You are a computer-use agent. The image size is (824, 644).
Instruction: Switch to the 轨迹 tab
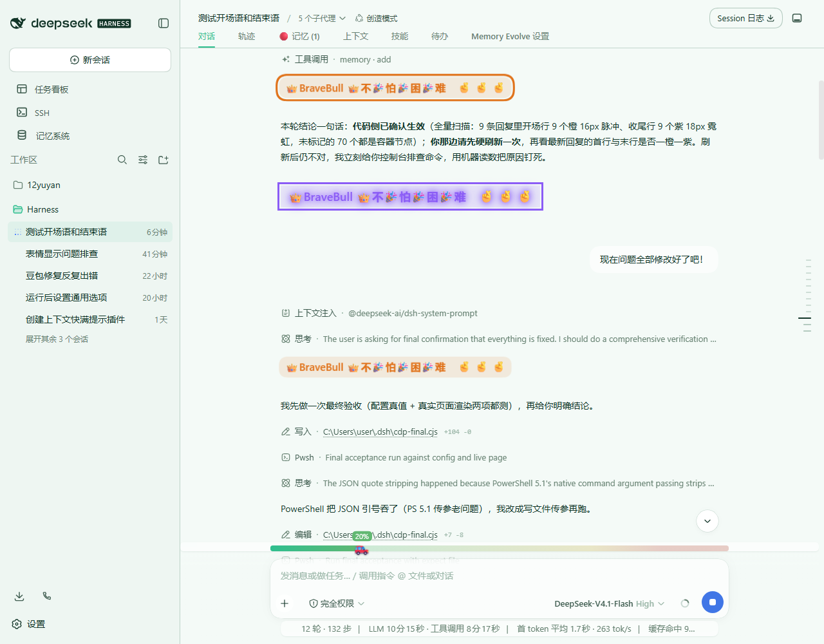(x=247, y=37)
